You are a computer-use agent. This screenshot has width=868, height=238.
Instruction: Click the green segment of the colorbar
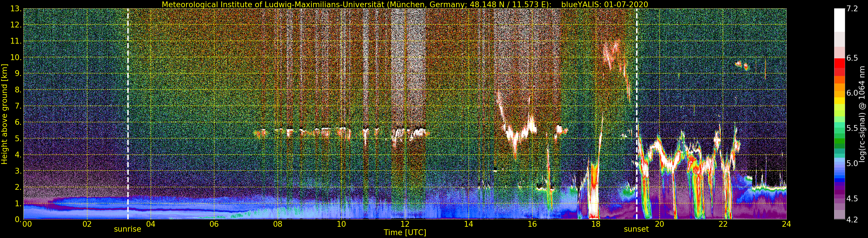pos(839,141)
